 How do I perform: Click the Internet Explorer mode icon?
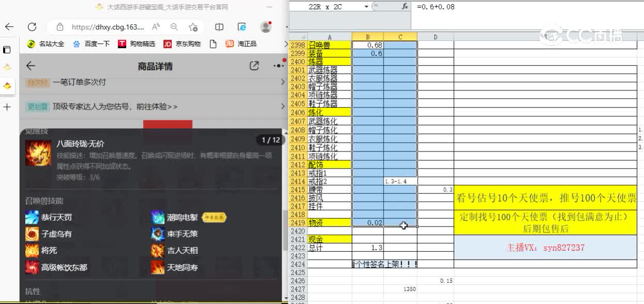click(241, 27)
